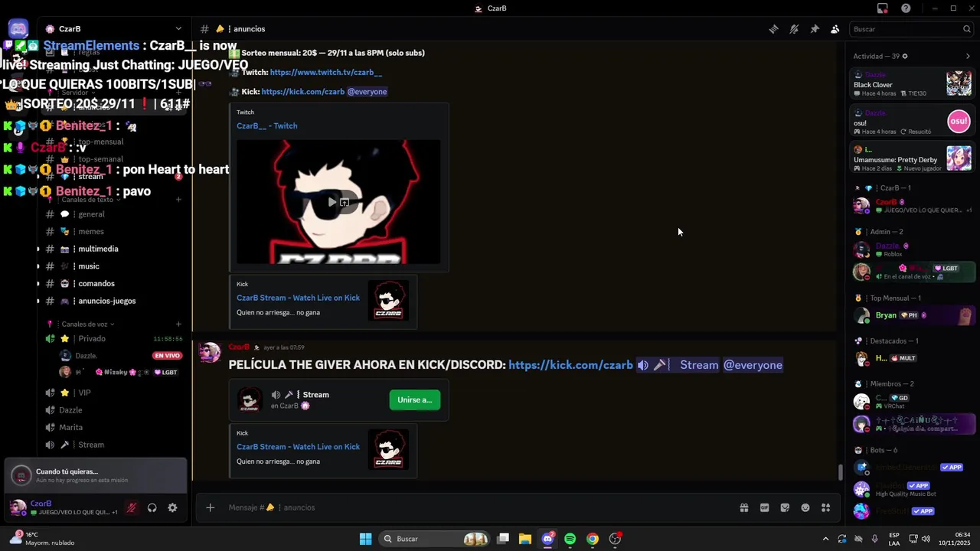Open Bryan member in Top Mensual
980x551 pixels.
click(x=913, y=315)
